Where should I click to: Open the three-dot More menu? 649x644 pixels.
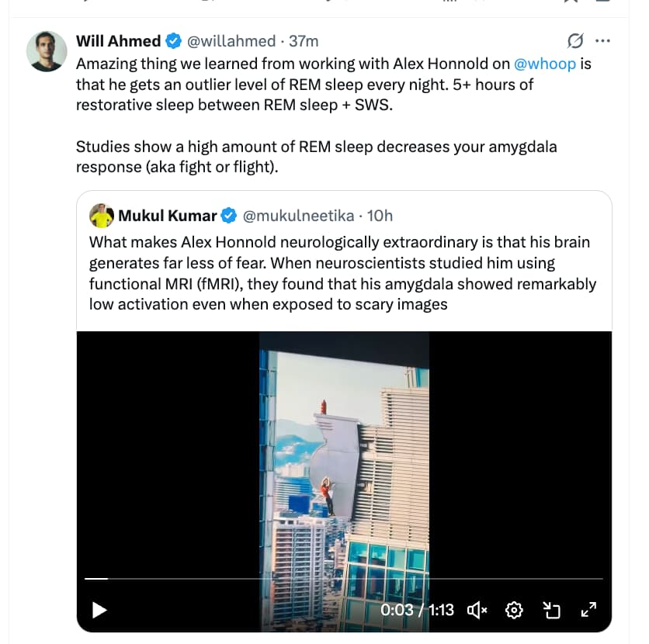click(x=602, y=41)
